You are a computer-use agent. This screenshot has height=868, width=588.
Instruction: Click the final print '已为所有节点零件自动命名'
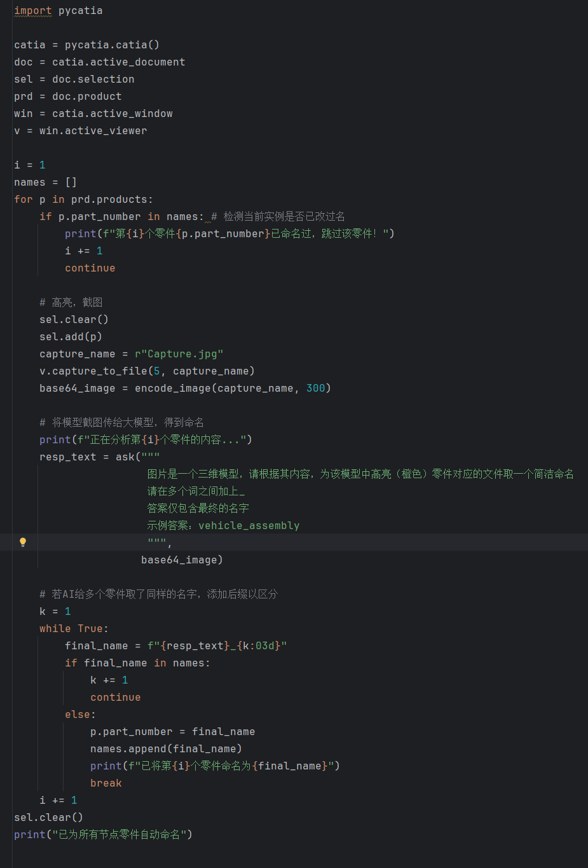(103, 835)
